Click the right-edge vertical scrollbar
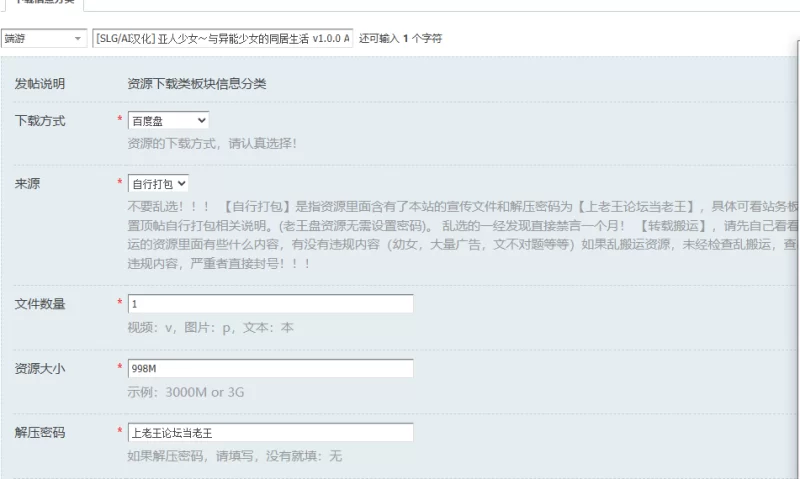 798,255
